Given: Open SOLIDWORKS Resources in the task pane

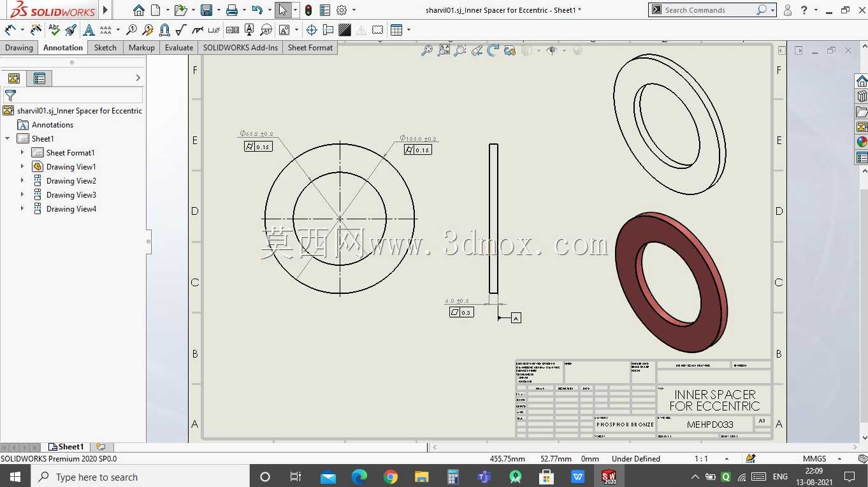Looking at the screenshot, I should [862, 81].
